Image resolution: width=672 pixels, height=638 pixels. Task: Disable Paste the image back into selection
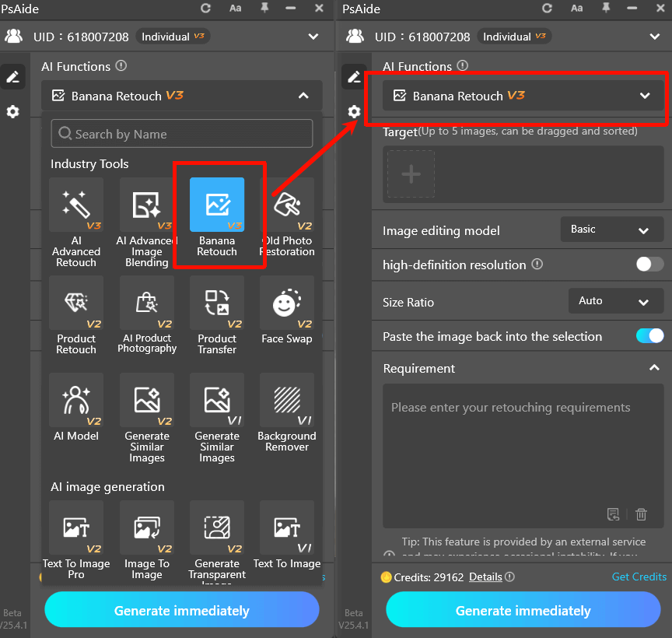click(x=649, y=336)
